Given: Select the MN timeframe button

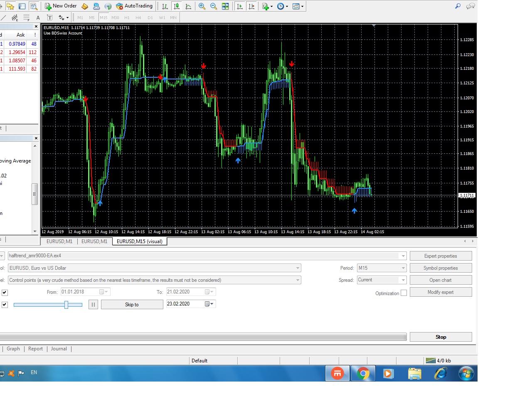Looking at the screenshot, I should [x=173, y=17].
